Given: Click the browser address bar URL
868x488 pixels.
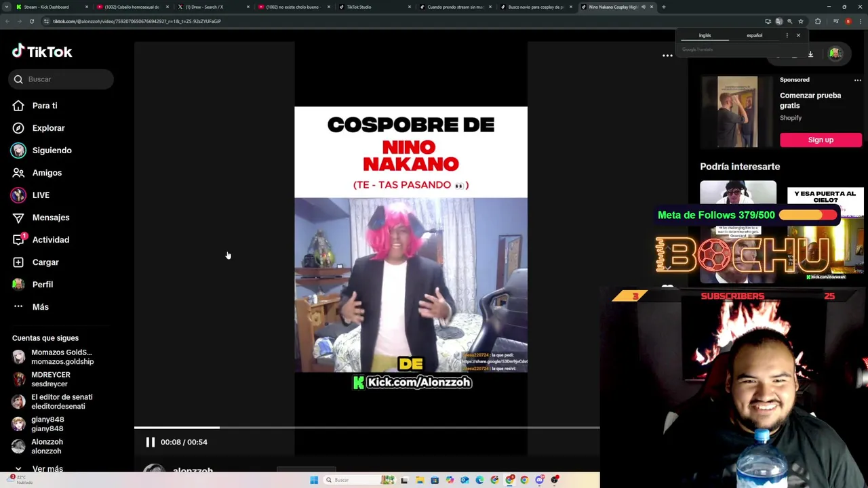Looking at the screenshot, I should point(137,21).
